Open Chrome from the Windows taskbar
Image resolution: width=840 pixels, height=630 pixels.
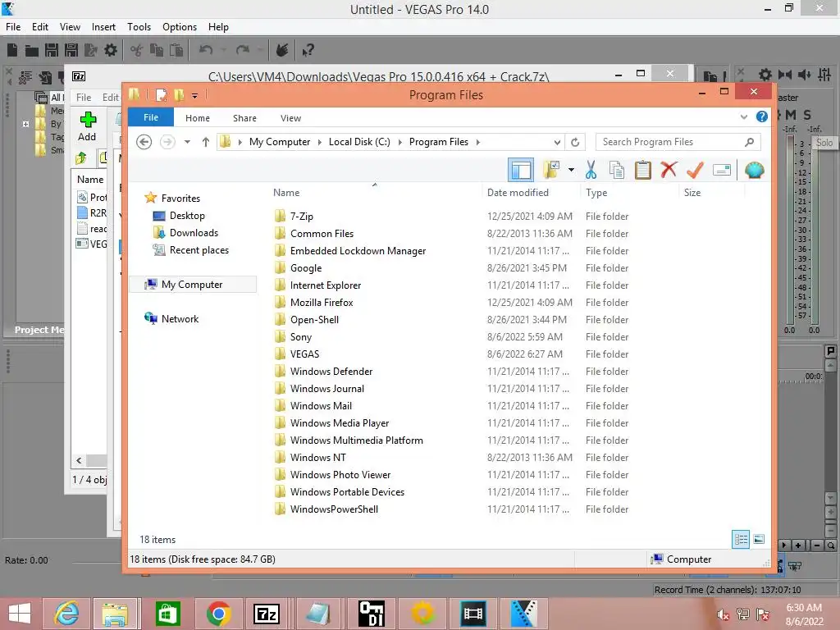pos(218,614)
